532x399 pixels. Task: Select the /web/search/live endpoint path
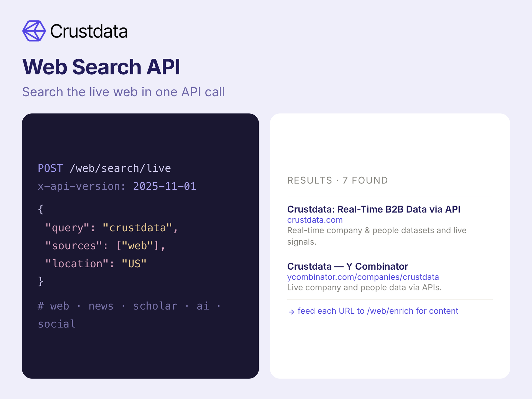tap(120, 168)
